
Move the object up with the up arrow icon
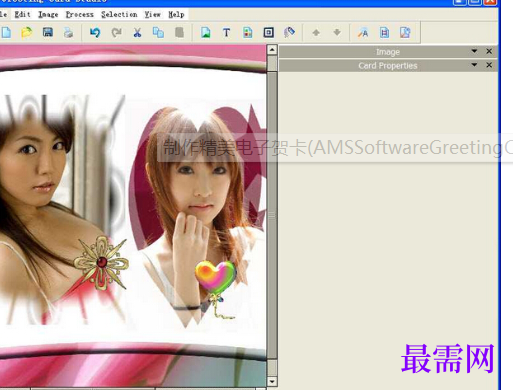pyautogui.click(x=316, y=33)
